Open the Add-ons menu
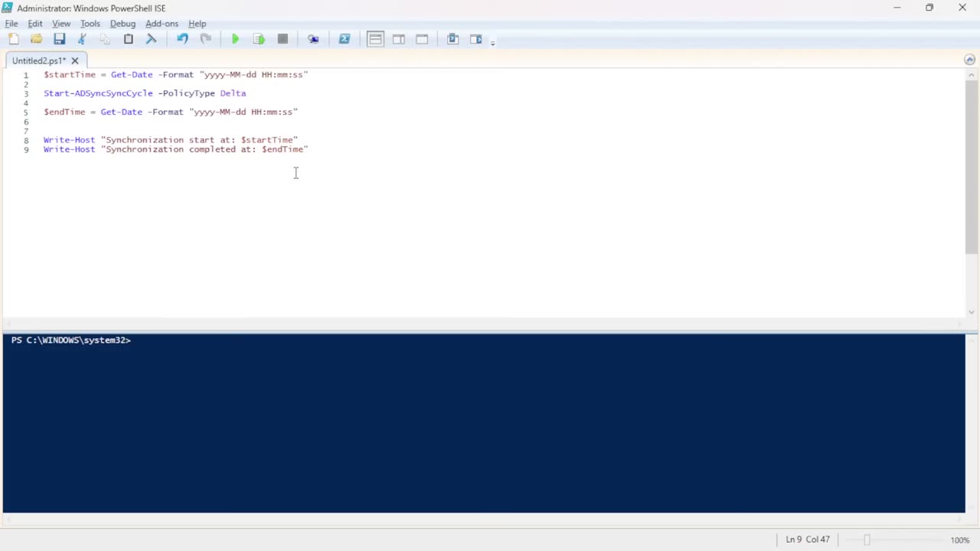The width and height of the screenshot is (980, 551). (x=162, y=24)
